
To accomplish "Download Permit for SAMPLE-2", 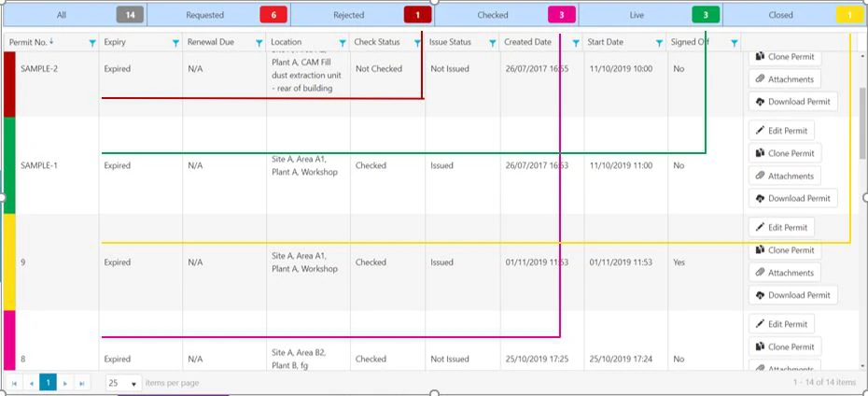I will point(792,102).
